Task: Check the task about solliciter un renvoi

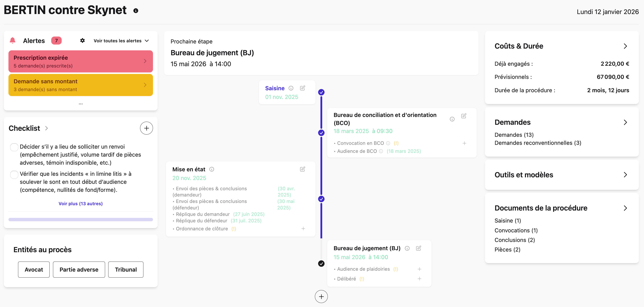Action: (x=14, y=147)
